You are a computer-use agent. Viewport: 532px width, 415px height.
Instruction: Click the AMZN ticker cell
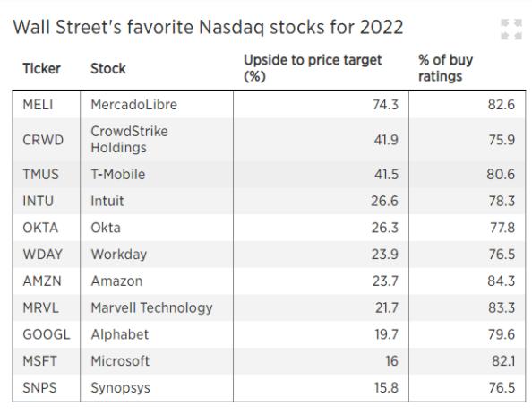pyautogui.click(x=42, y=281)
